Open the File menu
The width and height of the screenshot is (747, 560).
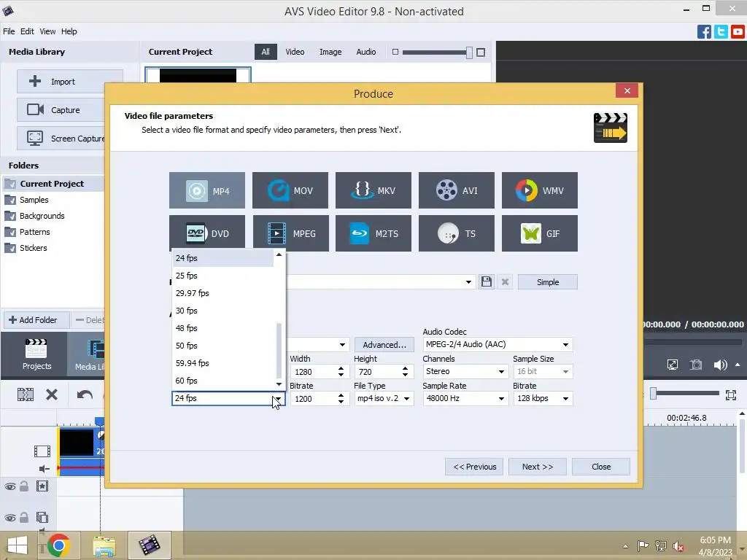point(9,31)
